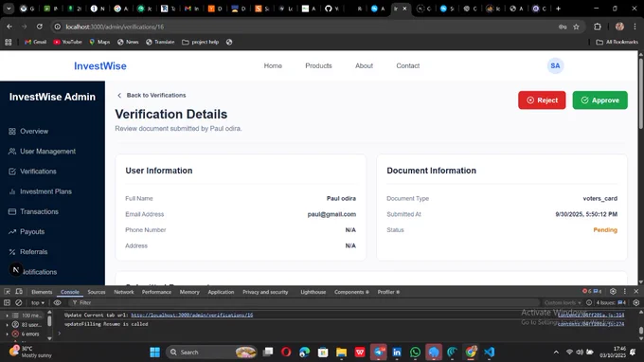Go back in browser history
Viewport: 644px width, 362px height.
(9, 27)
